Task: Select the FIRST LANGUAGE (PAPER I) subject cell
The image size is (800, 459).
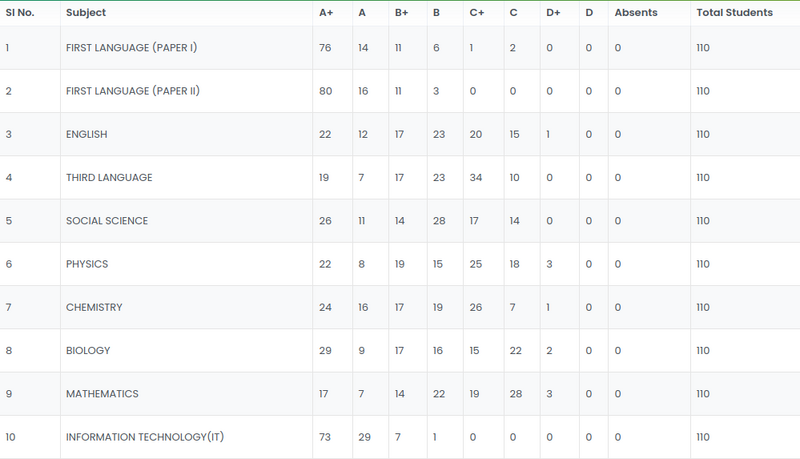Action: [132, 48]
